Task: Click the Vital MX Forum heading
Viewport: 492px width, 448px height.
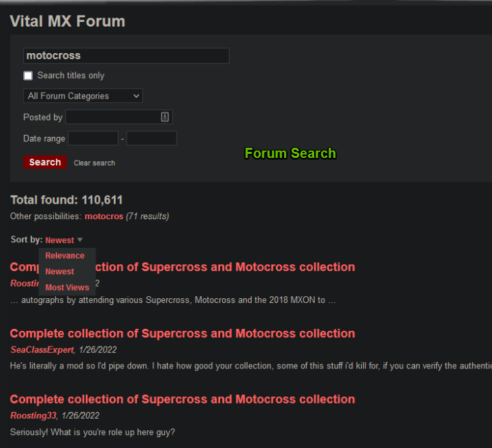Action: (67, 21)
